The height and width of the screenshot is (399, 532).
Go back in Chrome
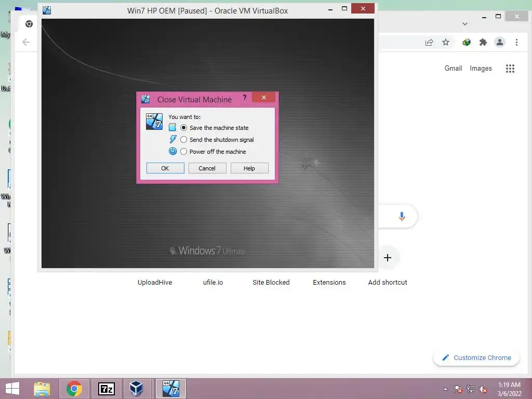coord(26,42)
